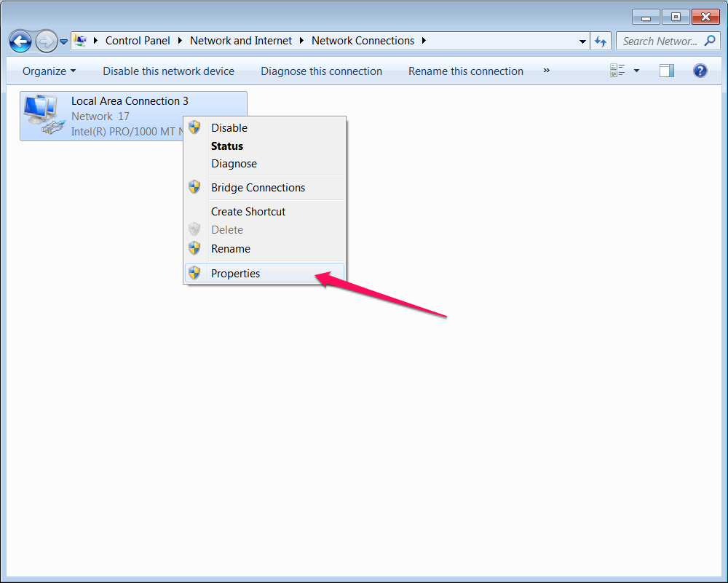Image resolution: width=728 pixels, height=583 pixels.
Task: Go to Control Panel breadcrumb
Action: click(138, 41)
